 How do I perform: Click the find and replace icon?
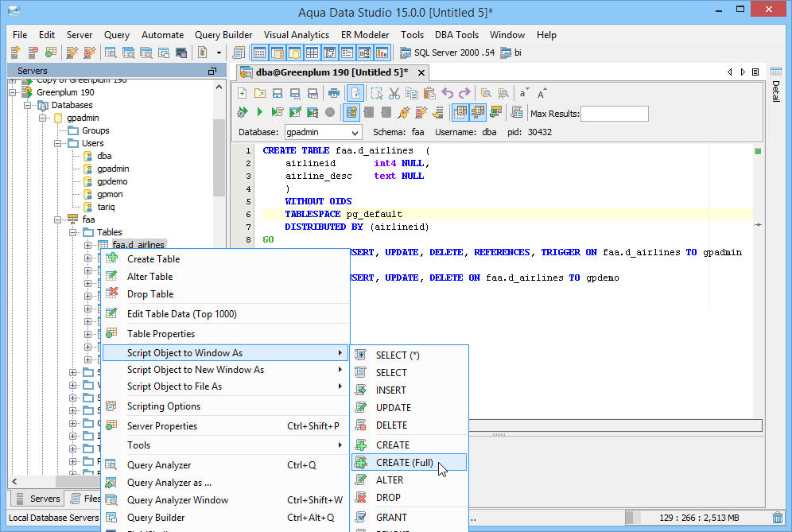click(503, 94)
